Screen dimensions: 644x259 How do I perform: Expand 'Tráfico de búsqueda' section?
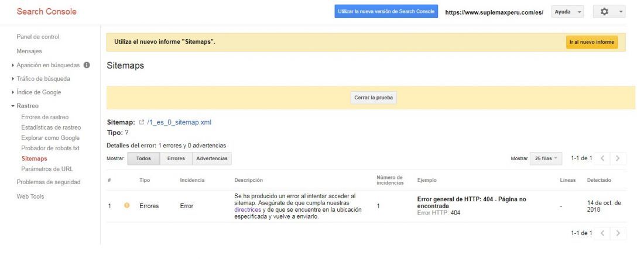[43, 78]
